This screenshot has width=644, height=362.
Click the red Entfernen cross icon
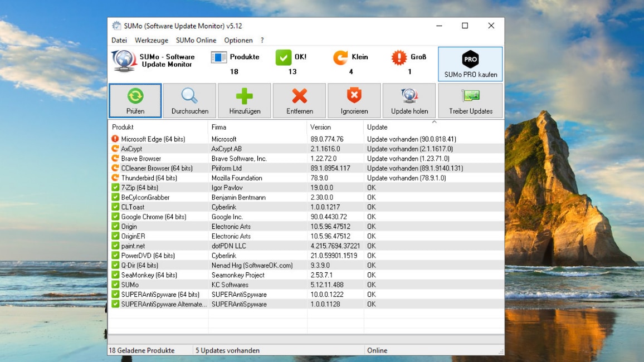299,96
